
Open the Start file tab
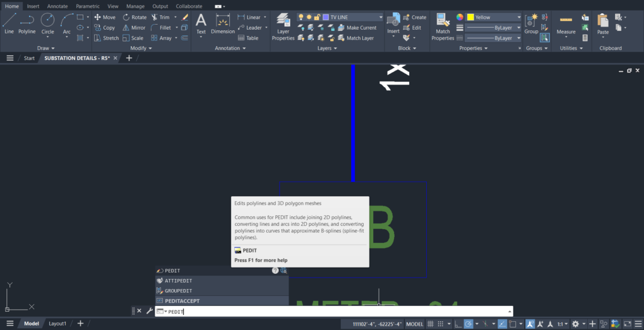[29, 58]
